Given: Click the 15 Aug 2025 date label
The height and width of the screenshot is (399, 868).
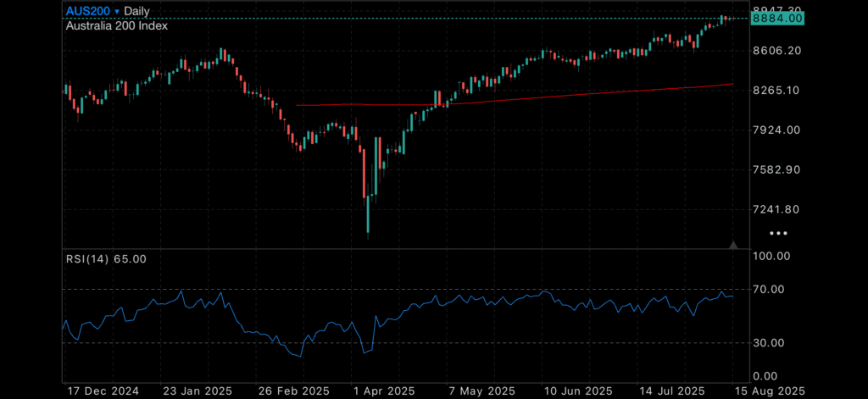Looking at the screenshot, I should tap(770, 391).
